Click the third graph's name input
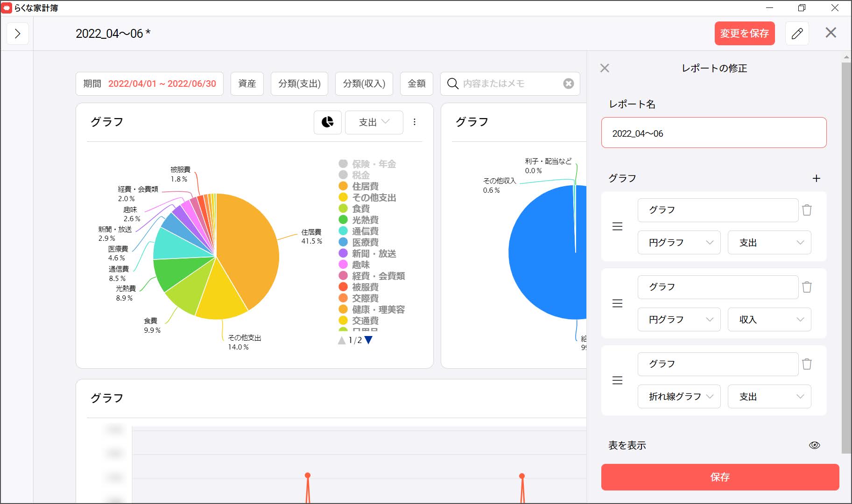The height and width of the screenshot is (504, 852). coord(718,364)
